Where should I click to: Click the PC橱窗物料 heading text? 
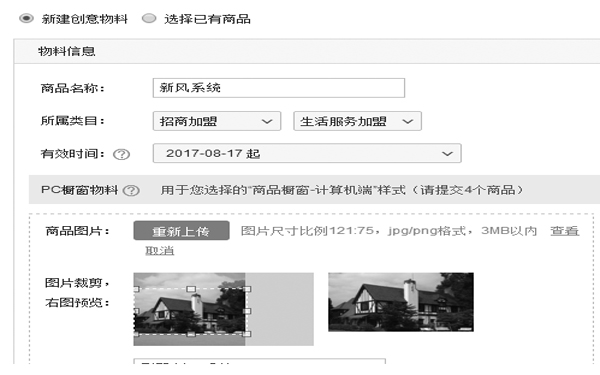point(80,190)
